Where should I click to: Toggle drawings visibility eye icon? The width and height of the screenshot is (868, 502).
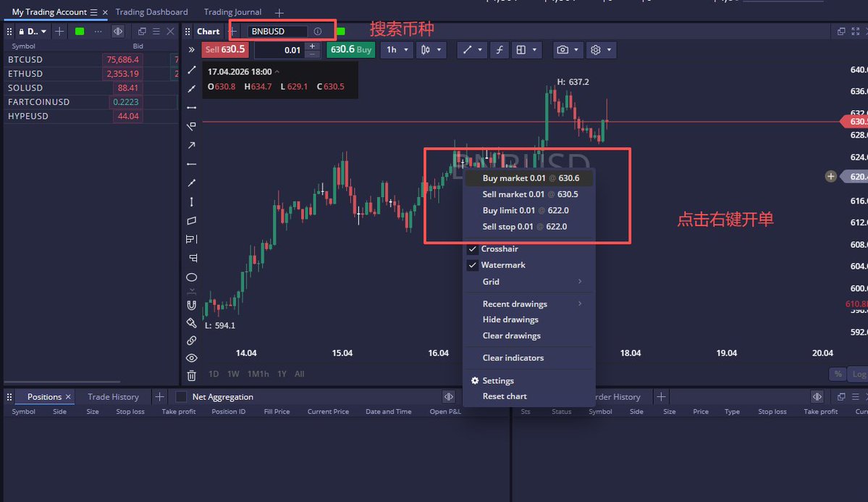point(192,358)
